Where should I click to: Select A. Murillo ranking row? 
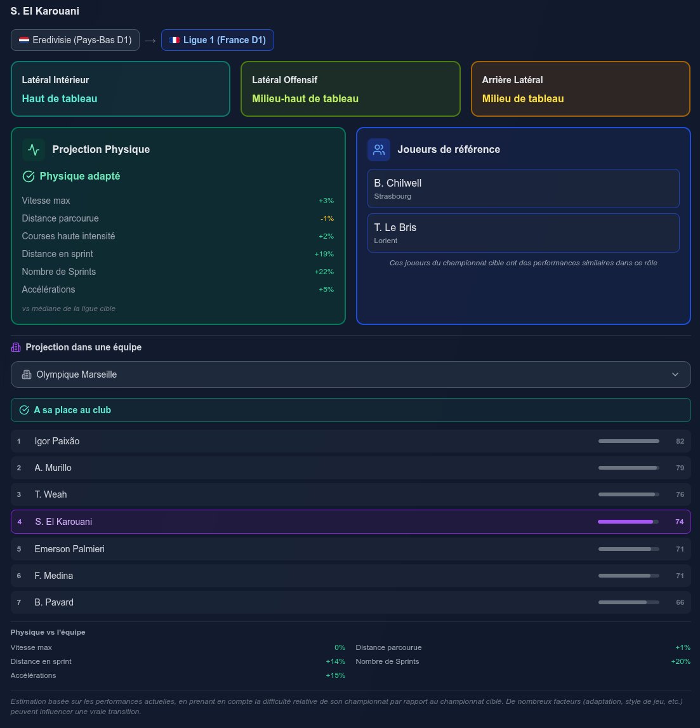pos(350,468)
